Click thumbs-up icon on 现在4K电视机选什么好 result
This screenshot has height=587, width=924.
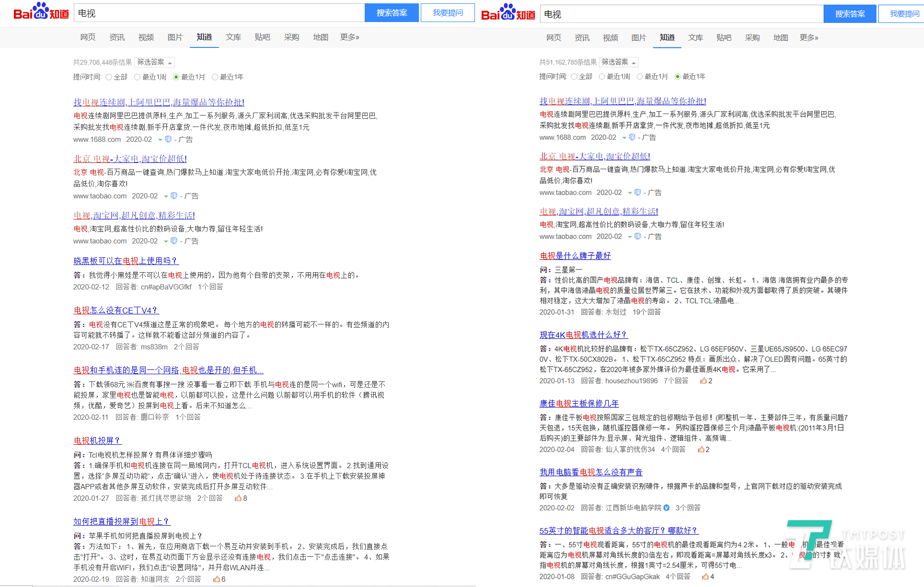click(703, 381)
